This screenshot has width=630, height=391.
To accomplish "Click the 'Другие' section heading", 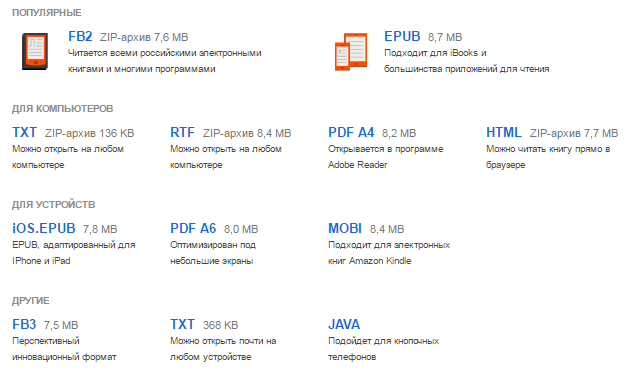I will coord(31,301).
